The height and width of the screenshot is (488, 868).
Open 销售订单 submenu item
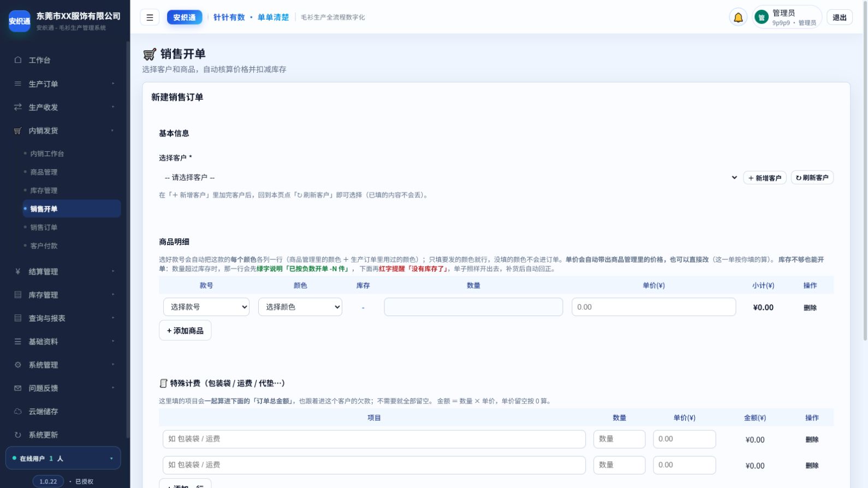(x=72, y=227)
